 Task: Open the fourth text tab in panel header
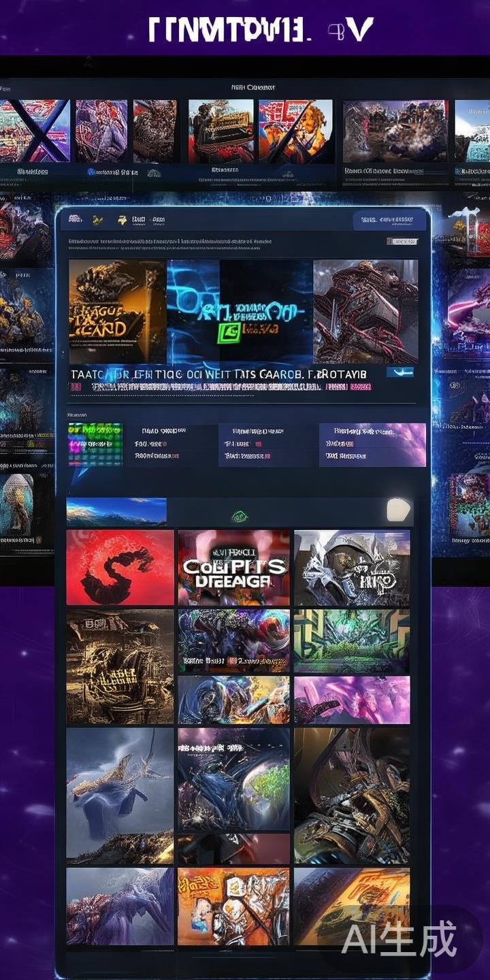click(139, 220)
